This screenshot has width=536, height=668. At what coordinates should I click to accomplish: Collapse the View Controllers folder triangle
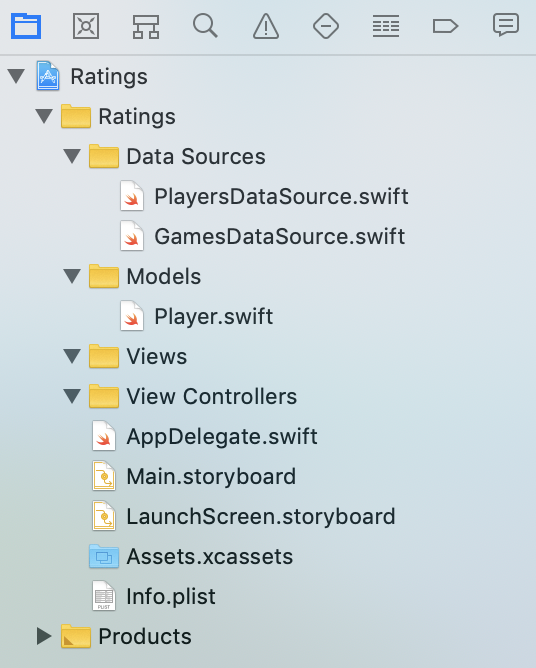pos(72,397)
